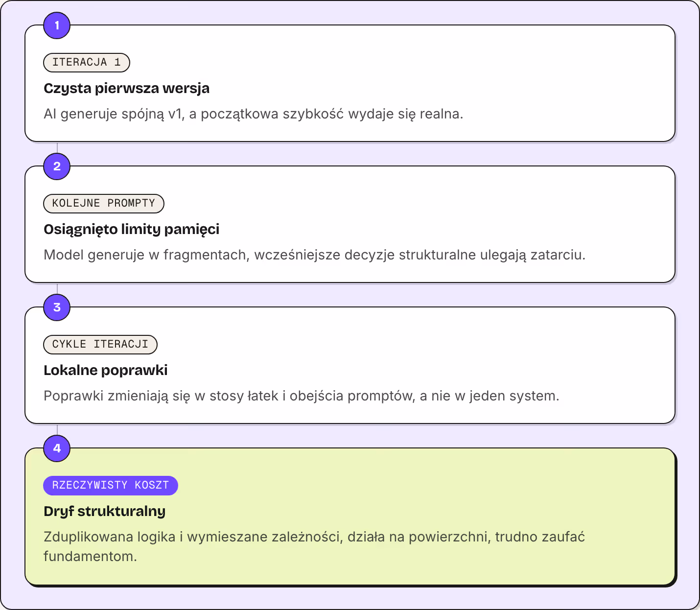Click the purple "RZECZYWISTY KOSZT" tag
This screenshot has height=610, width=700.
(x=111, y=485)
